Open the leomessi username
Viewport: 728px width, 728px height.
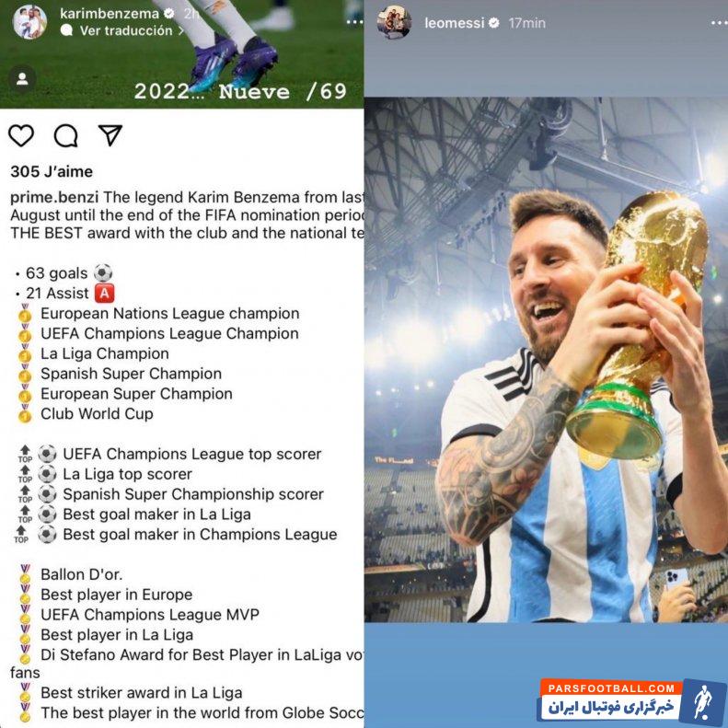454,23
